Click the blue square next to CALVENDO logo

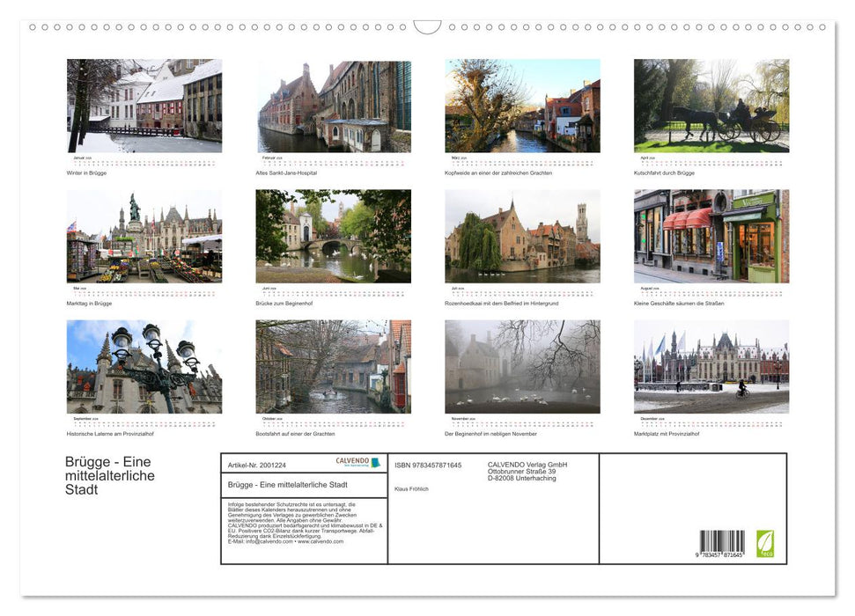click(x=375, y=463)
